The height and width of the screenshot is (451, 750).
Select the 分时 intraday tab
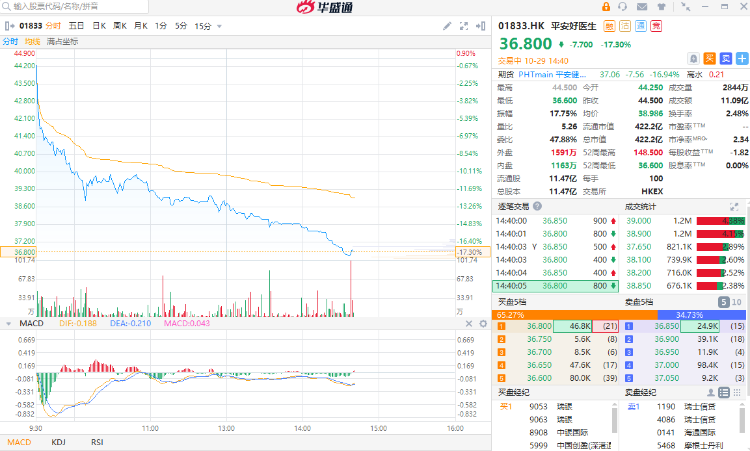(x=54, y=26)
